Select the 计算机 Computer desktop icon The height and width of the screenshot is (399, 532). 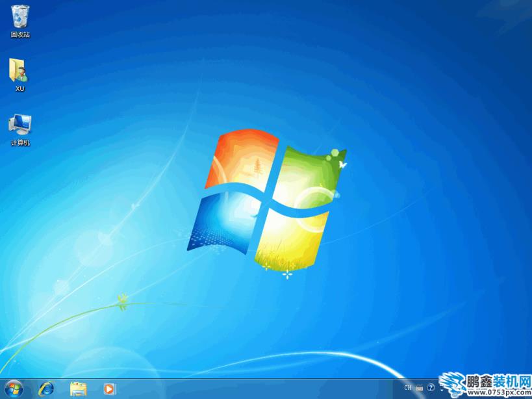[x=20, y=125]
